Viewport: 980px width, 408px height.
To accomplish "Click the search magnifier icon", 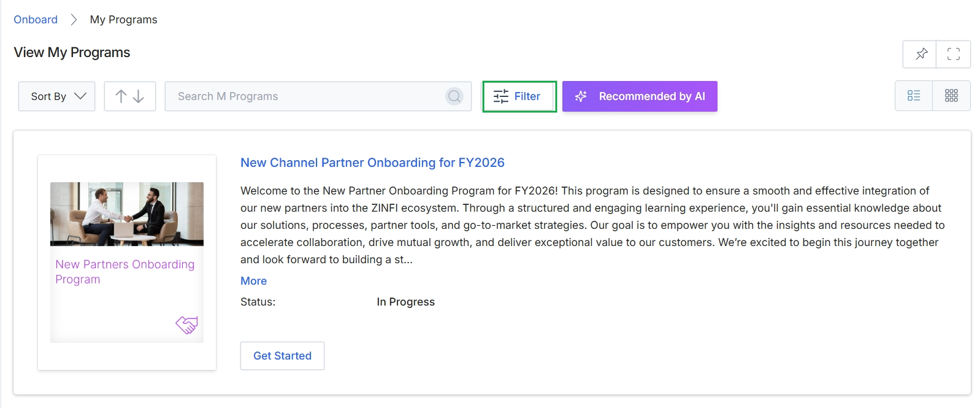I will [x=454, y=96].
